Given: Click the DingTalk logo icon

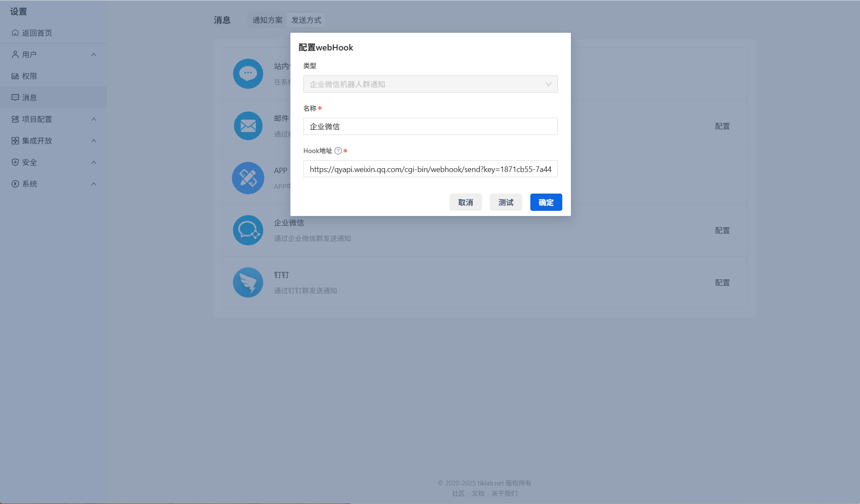Looking at the screenshot, I should [248, 282].
